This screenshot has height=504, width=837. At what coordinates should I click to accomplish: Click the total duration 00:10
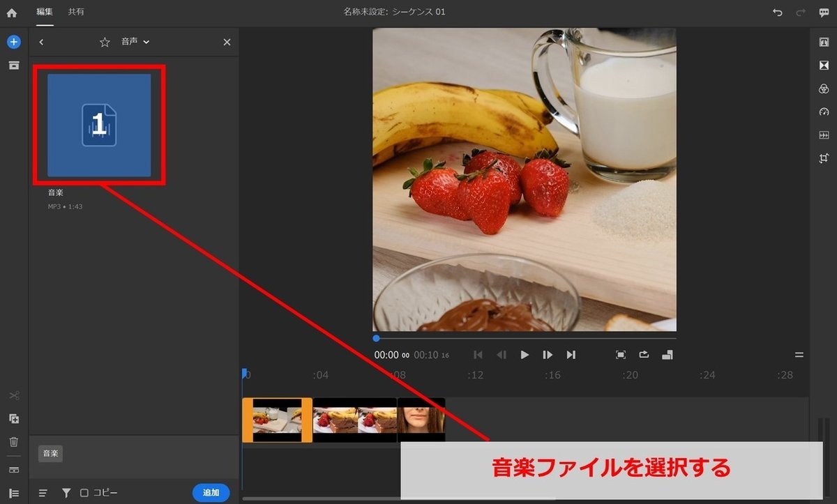426,355
